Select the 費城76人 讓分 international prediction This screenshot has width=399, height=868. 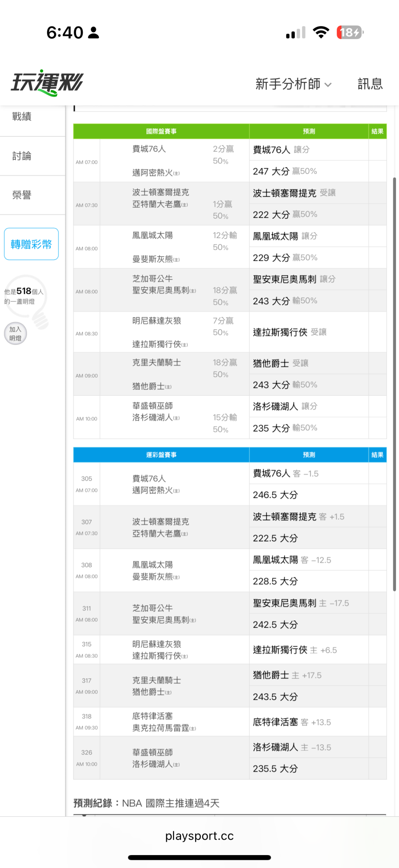click(x=281, y=150)
